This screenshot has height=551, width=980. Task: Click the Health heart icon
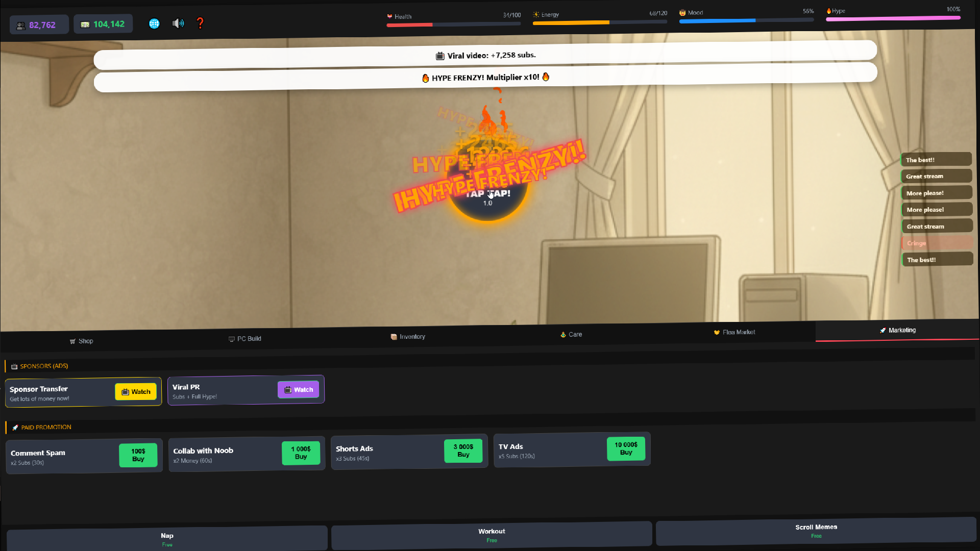(389, 16)
